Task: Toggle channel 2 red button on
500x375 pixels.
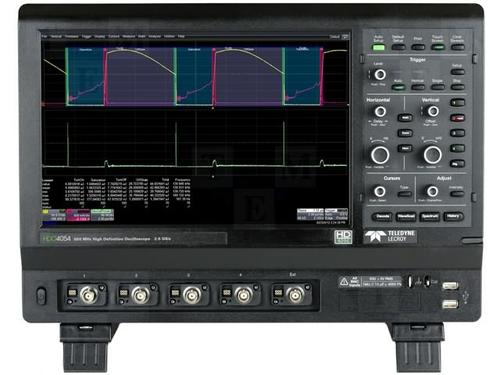Action: [x=457, y=118]
